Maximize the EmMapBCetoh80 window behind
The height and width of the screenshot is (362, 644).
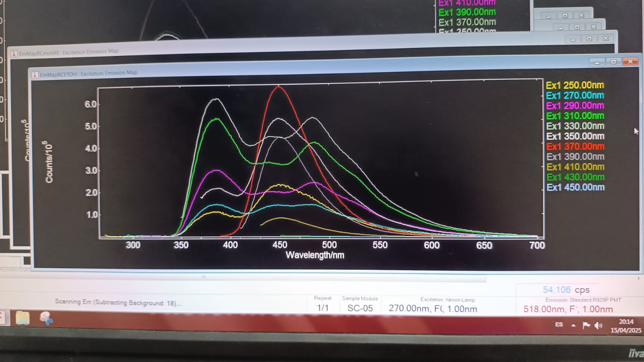click(589, 39)
